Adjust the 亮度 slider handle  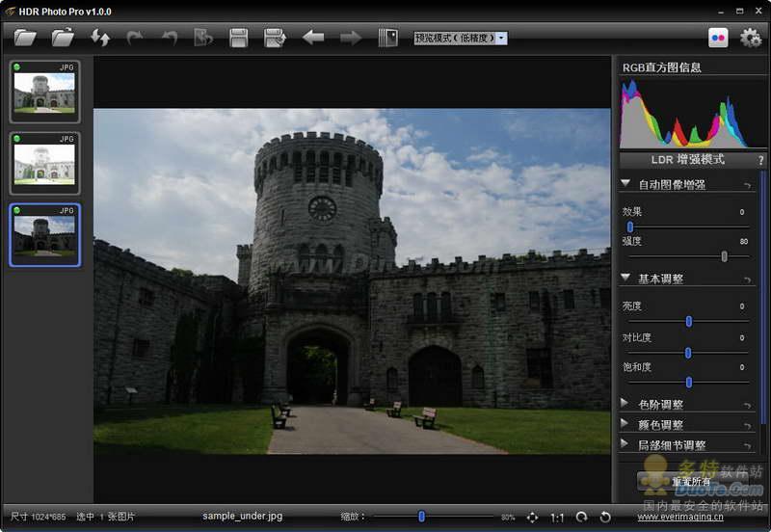(x=689, y=322)
